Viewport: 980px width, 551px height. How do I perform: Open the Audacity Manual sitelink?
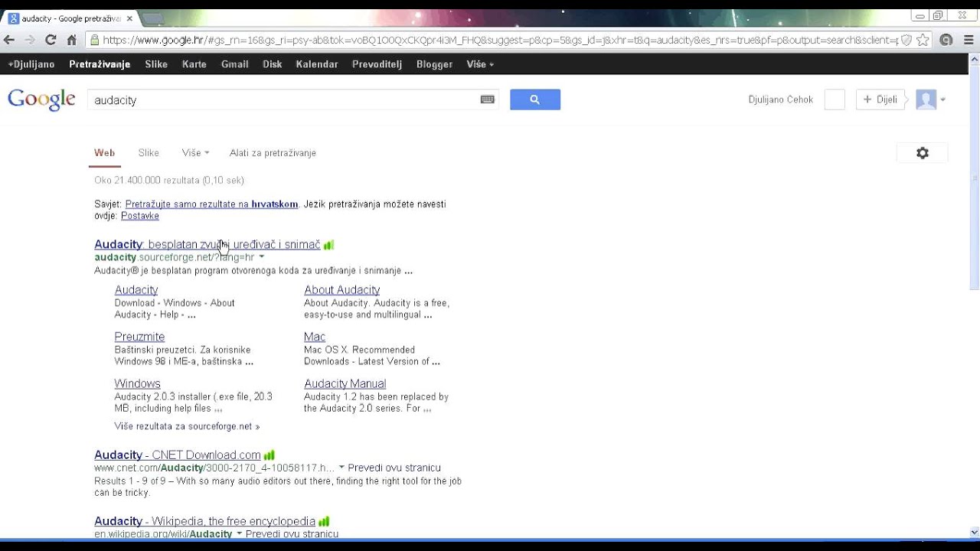click(x=345, y=383)
